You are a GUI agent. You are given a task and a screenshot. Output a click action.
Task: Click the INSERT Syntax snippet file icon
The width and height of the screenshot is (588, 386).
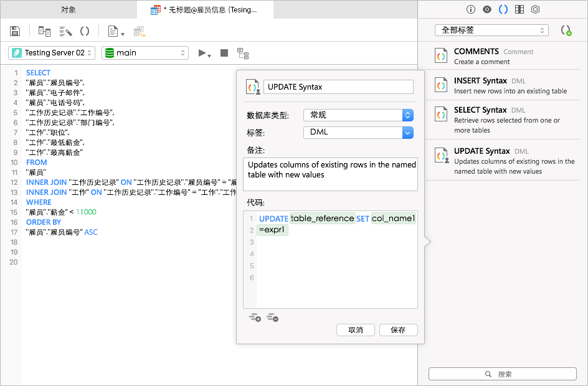tap(441, 85)
